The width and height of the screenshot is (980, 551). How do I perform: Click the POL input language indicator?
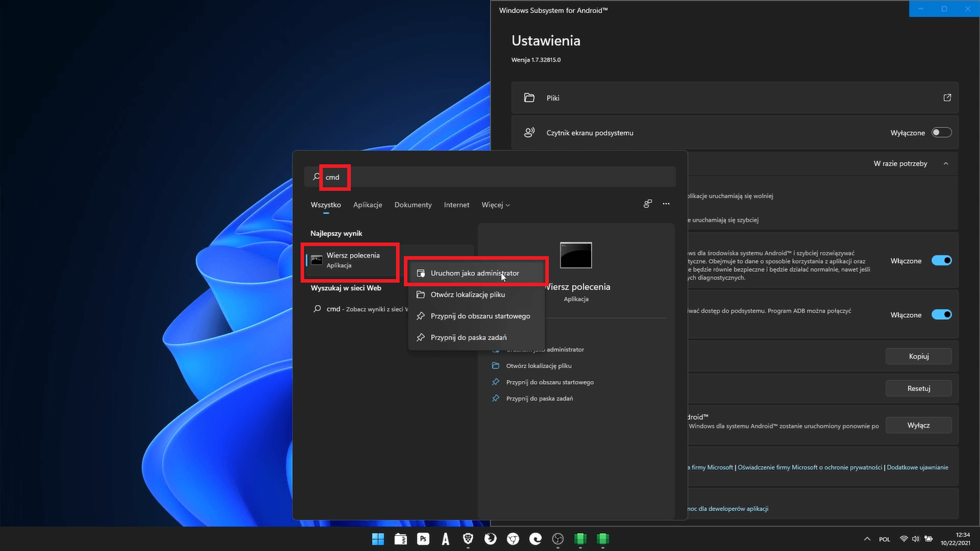(x=885, y=539)
